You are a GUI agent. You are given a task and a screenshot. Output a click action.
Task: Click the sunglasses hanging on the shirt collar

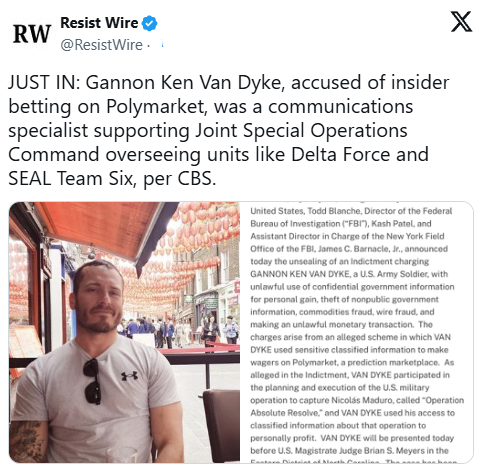92,382
